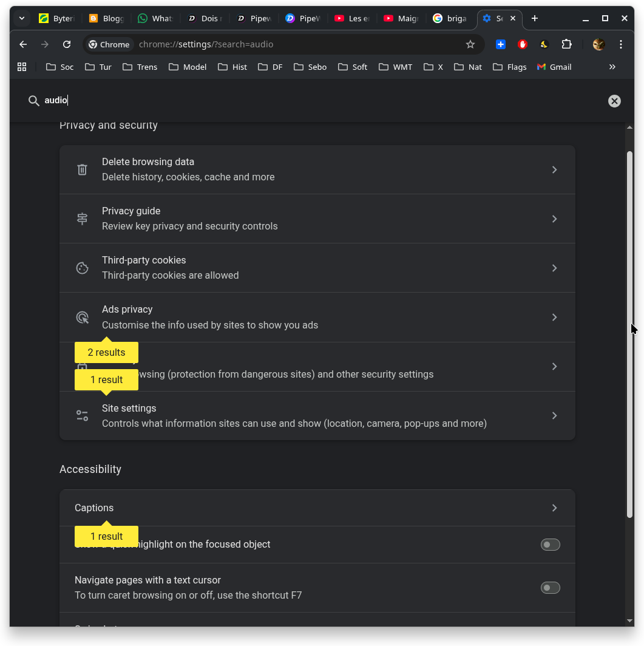Click the settings page vertical scrollbar
The height and width of the screenshot is (646, 644).
coord(629,334)
